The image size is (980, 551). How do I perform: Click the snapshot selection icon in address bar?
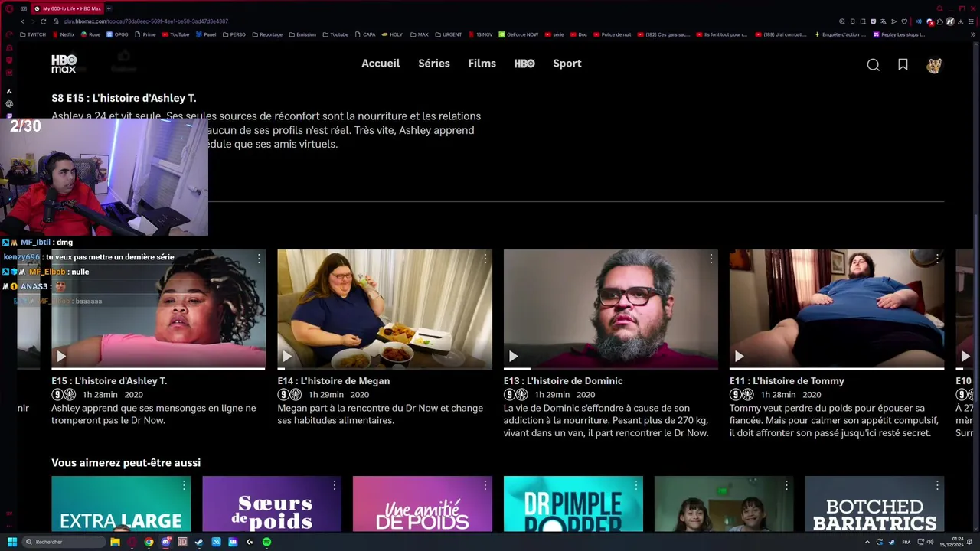[x=863, y=21]
